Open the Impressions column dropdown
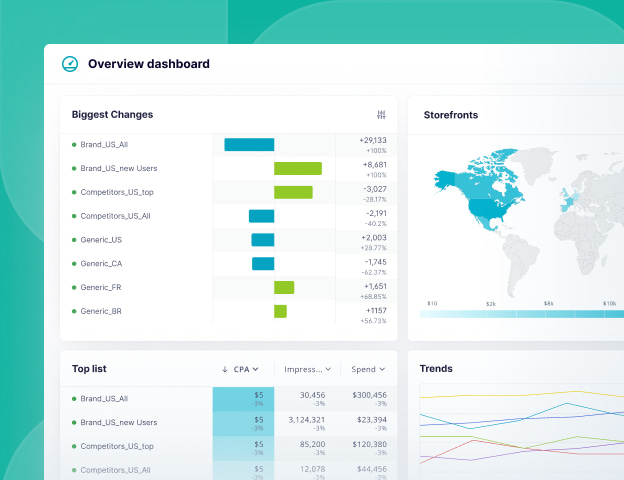This screenshot has width=624, height=480. (x=329, y=369)
